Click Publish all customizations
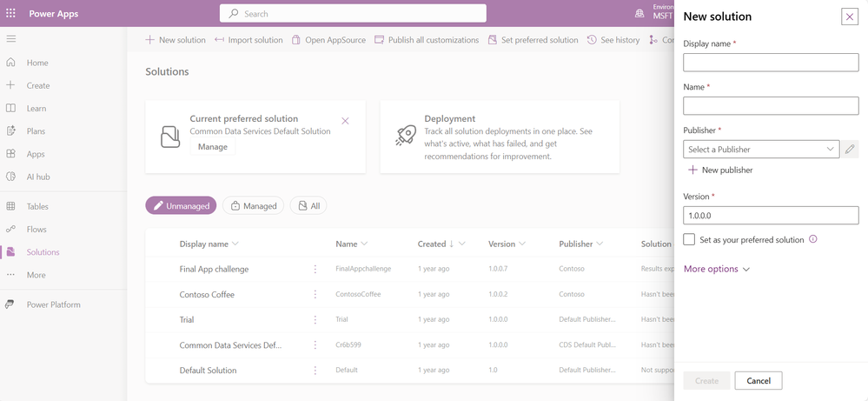Viewport: 868px width, 401px height. [427, 40]
